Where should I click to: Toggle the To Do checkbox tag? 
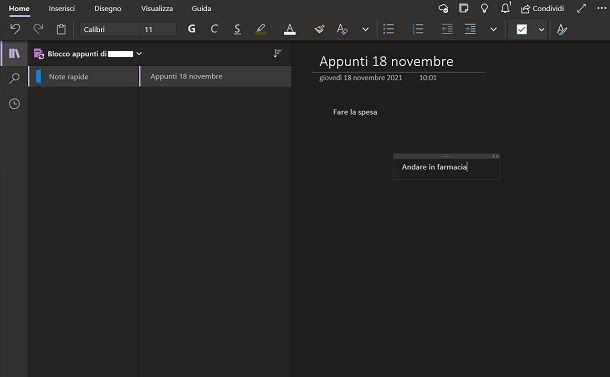pyautogui.click(x=522, y=29)
